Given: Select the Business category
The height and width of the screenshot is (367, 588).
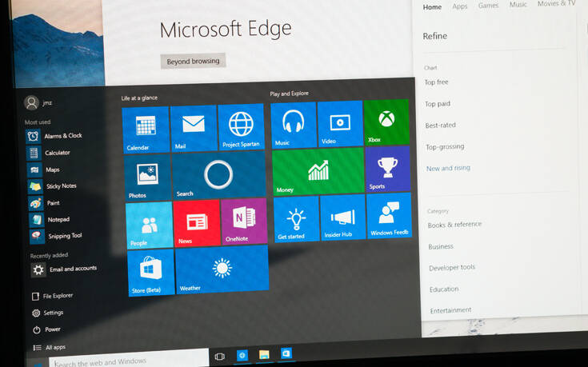Looking at the screenshot, I should pos(441,246).
